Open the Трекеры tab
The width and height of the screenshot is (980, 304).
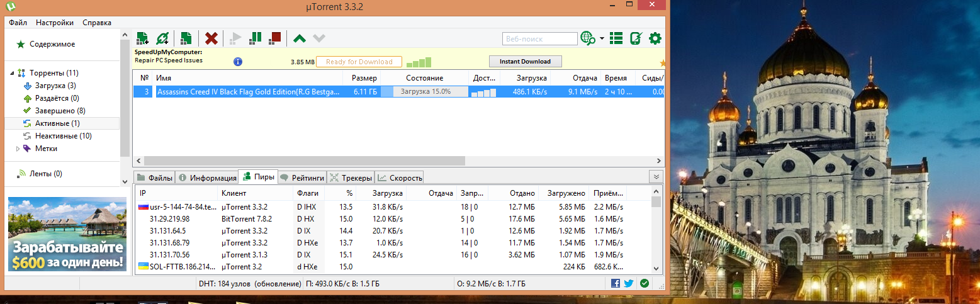point(351,177)
